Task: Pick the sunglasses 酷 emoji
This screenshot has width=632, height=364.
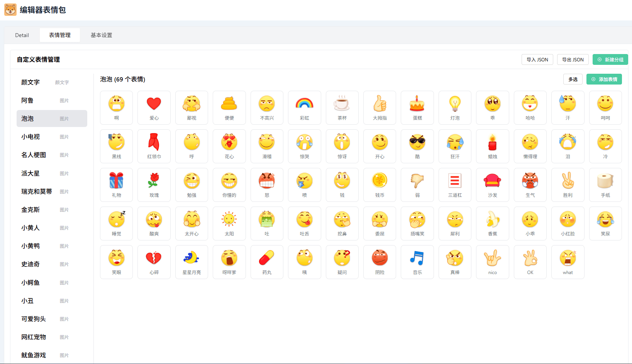Action: click(417, 146)
